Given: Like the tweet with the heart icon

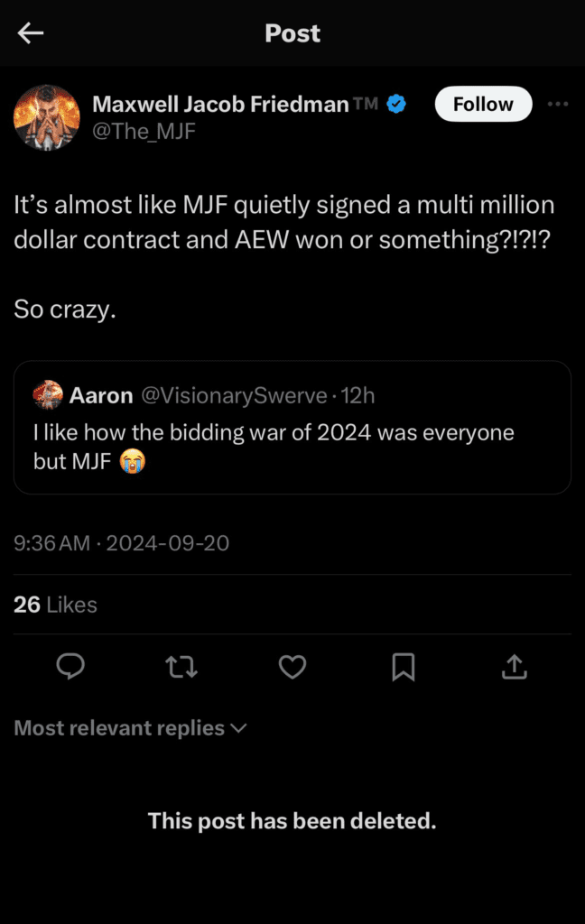Looking at the screenshot, I should (292, 667).
